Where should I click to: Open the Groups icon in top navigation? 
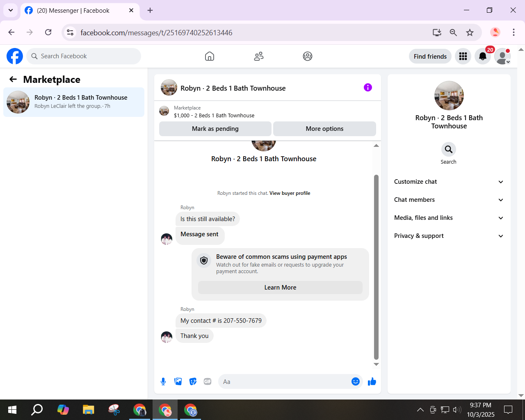click(308, 56)
